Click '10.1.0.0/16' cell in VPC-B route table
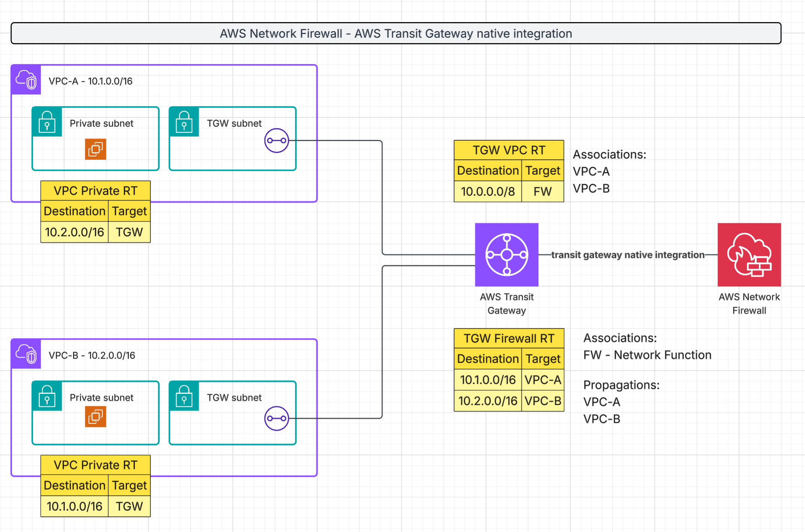805x532 pixels. tap(75, 506)
